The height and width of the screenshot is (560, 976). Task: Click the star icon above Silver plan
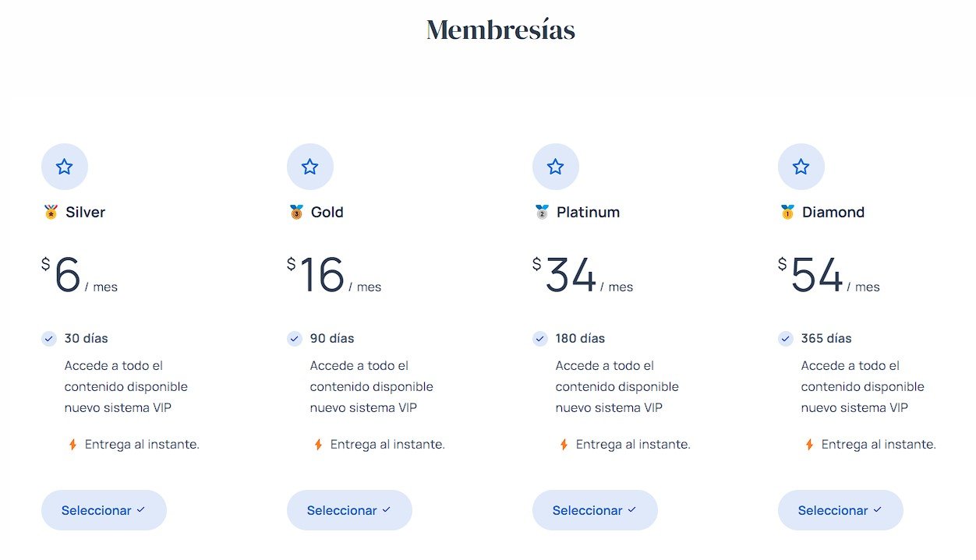click(x=65, y=167)
